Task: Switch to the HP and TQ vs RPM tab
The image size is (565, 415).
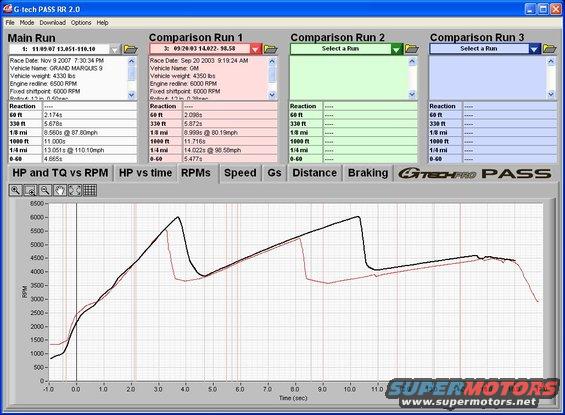Action: pos(60,173)
